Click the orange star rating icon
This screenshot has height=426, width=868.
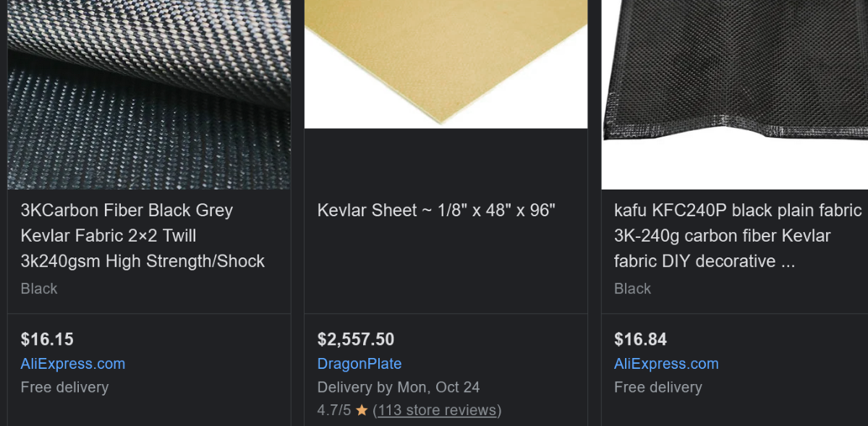point(362,411)
